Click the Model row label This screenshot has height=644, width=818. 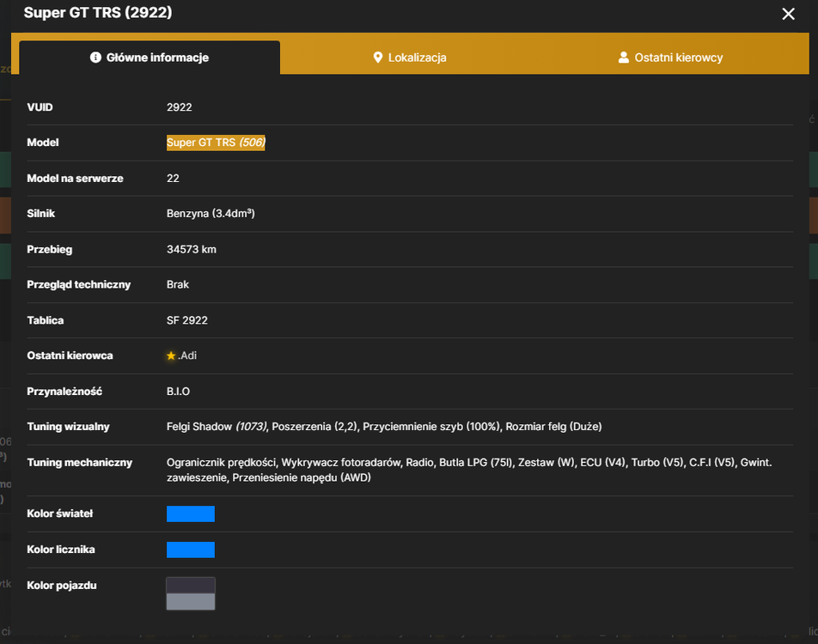[x=43, y=143]
